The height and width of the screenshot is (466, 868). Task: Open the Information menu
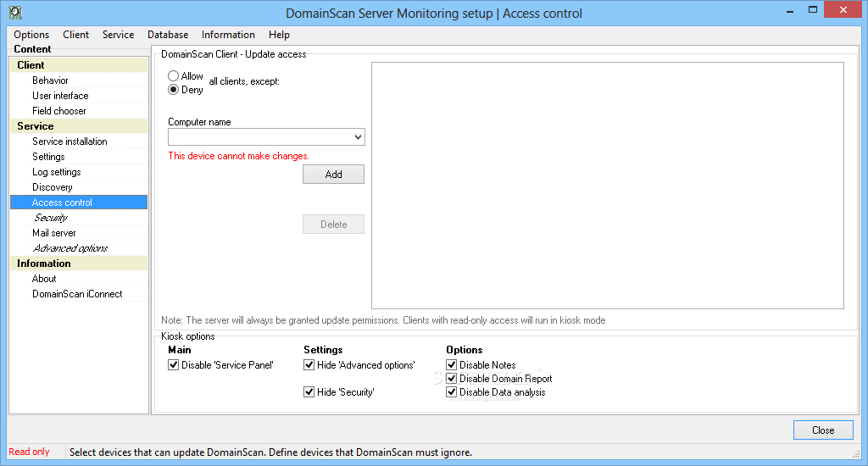point(228,34)
